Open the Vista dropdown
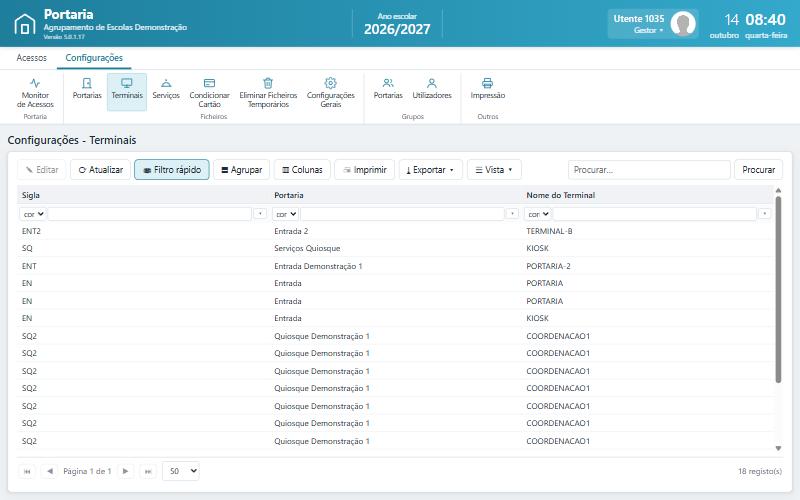 click(494, 169)
